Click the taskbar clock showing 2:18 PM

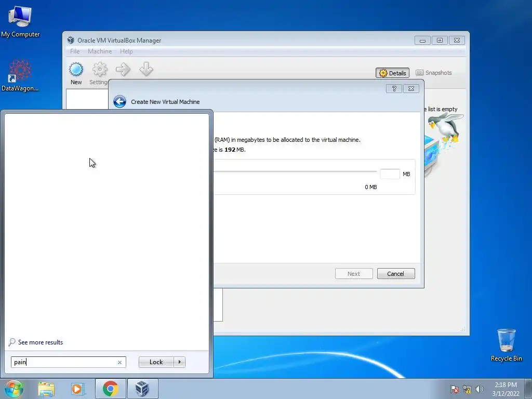(x=506, y=389)
